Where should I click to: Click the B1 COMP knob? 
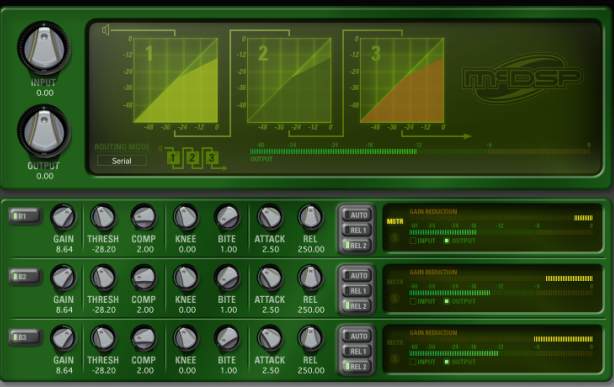pyautogui.click(x=144, y=217)
